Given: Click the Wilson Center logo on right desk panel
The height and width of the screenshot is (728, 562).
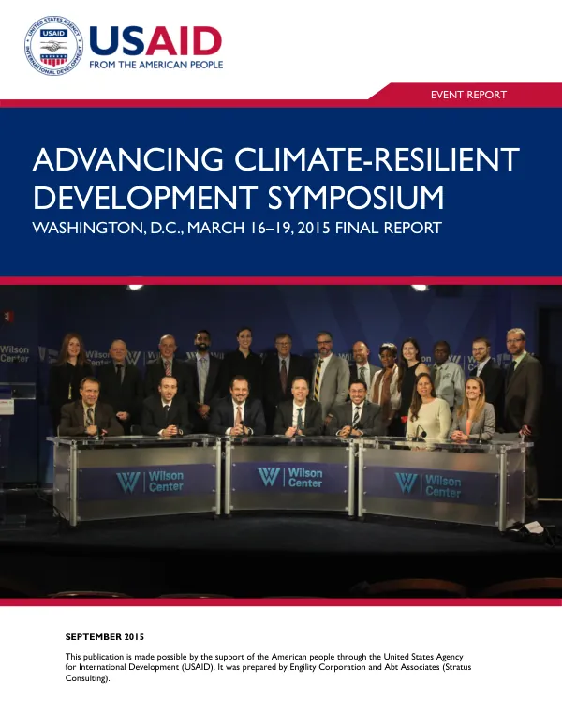Looking at the screenshot, I should [428, 485].
